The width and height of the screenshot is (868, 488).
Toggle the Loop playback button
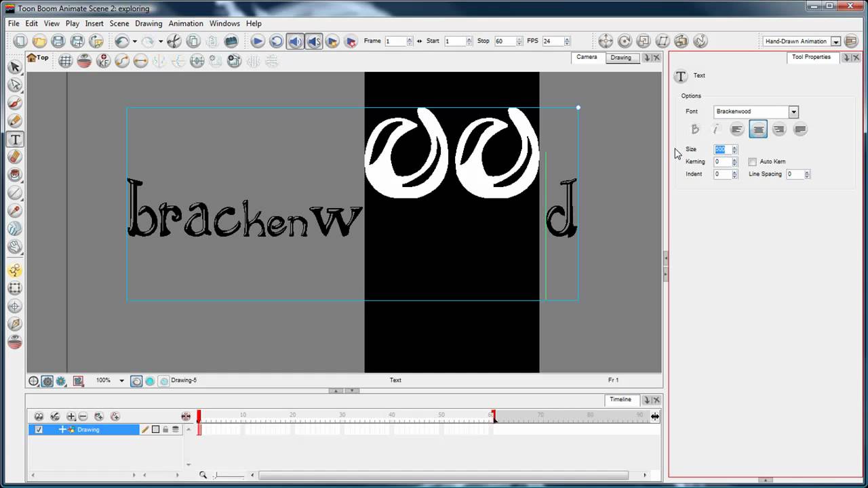point(276,41)
